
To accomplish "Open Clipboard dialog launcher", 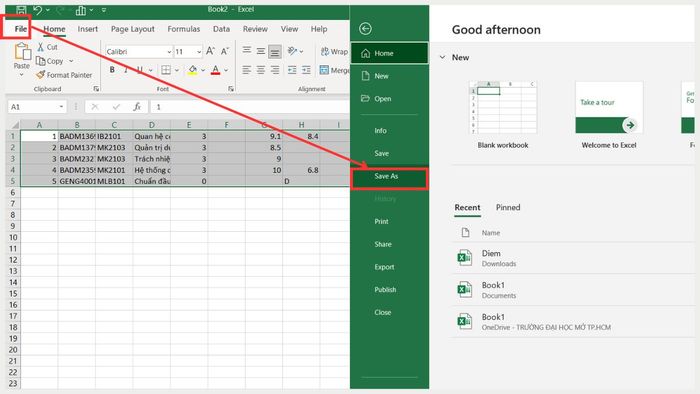I will pos(96,89).
